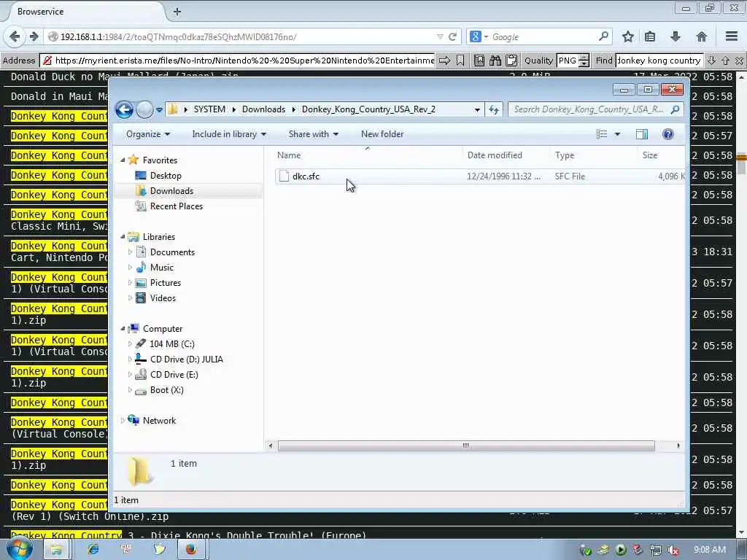This screenshot has width=747, height=560.
Task: Reload the page in Firefox
Action: click(452, 36)
